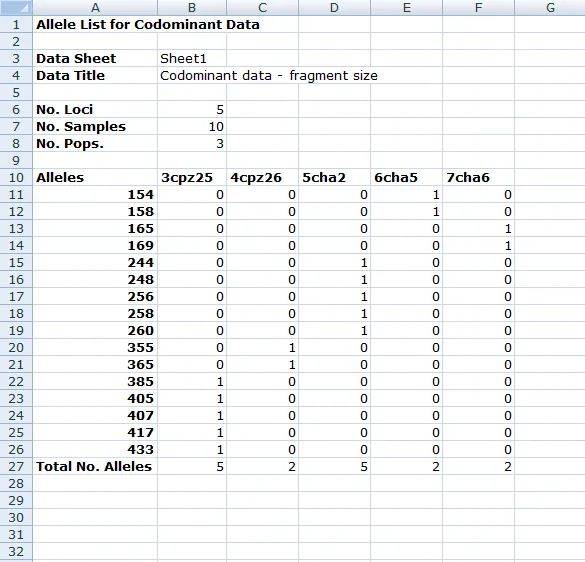Image resolution: width=585 pixels, height=562 pixels.
Task: Select the 'Sheet1' data sheet cell
Action: 192,59
